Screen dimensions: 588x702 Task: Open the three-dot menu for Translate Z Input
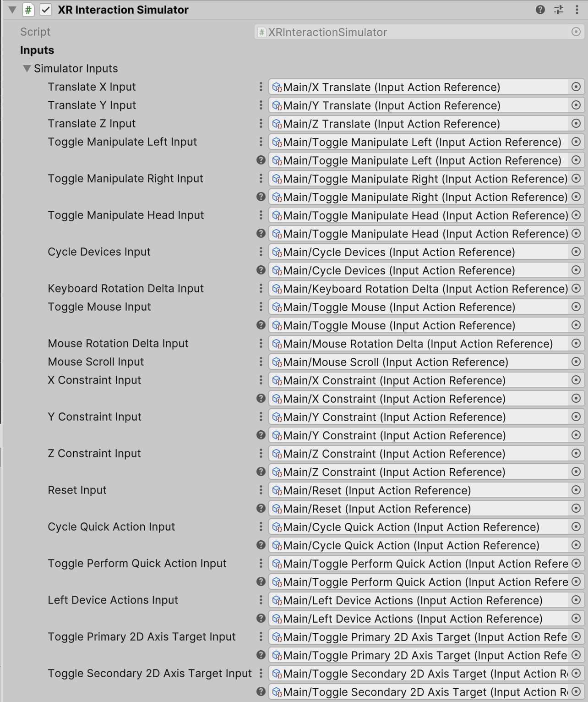coord(261,124)
